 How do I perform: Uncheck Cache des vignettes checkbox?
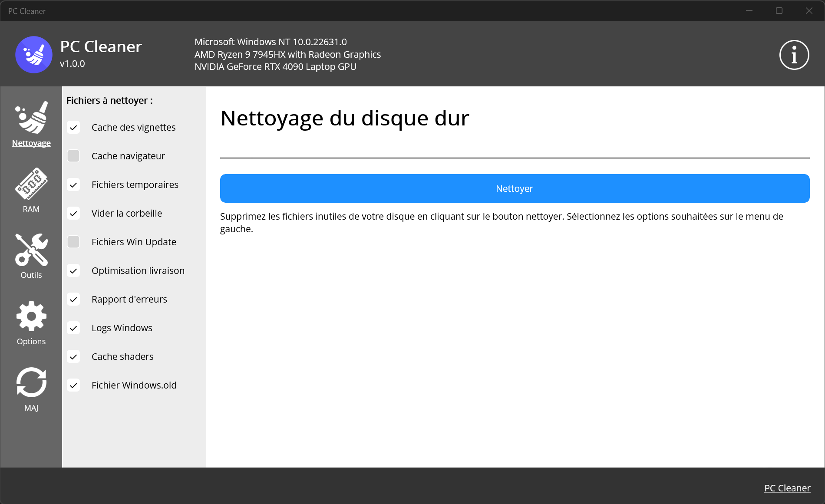73,127
